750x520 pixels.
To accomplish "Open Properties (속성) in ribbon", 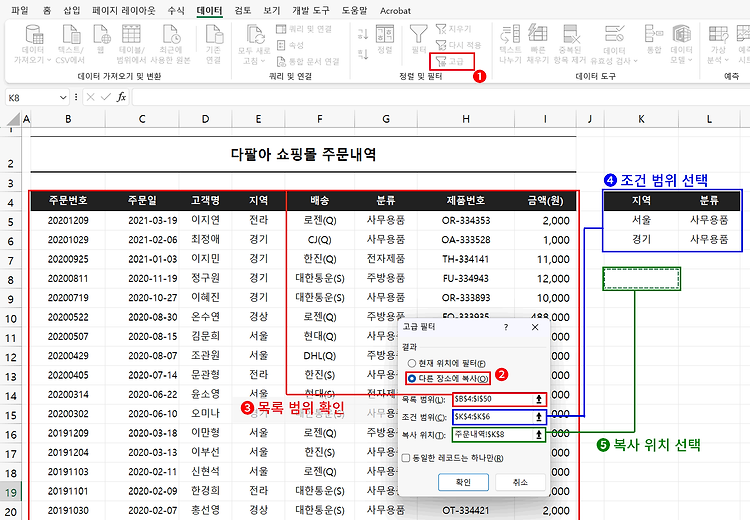I will pos(290,45).
